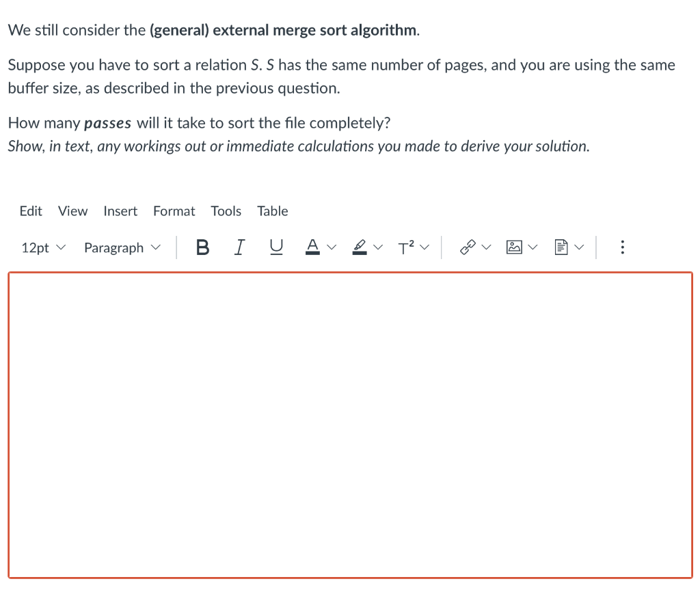Open the more toolbar options menu
The width and height of the screenshot is (700, 590).
[x=622, y=247]
